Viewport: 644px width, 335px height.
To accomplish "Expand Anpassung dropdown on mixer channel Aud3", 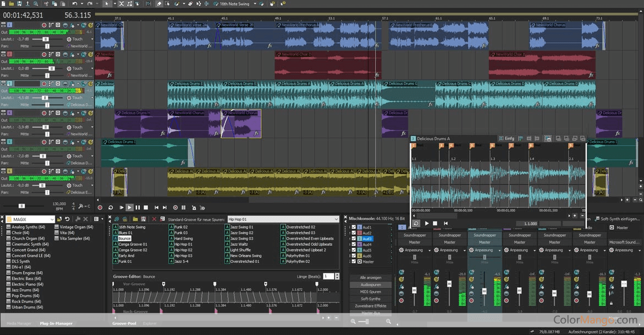I will pyautogui.click(x=499, y=250).
